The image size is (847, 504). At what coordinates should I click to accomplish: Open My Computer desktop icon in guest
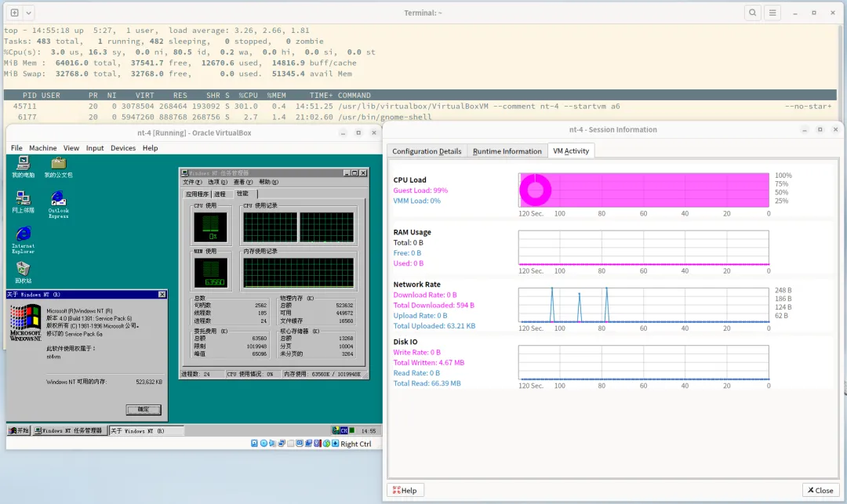coord(23,163)
